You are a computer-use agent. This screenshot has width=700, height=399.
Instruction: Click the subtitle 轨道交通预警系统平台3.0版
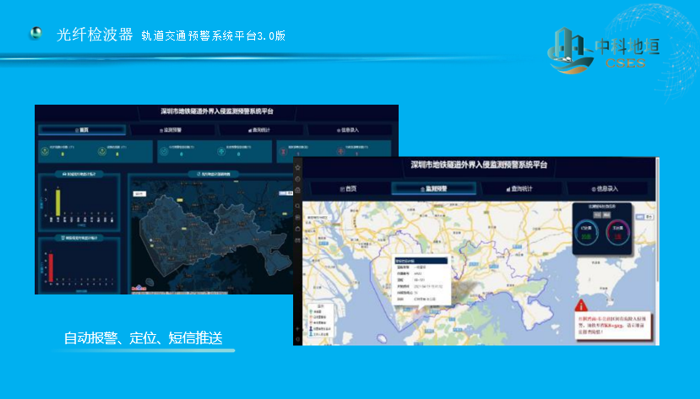[213, 36]
